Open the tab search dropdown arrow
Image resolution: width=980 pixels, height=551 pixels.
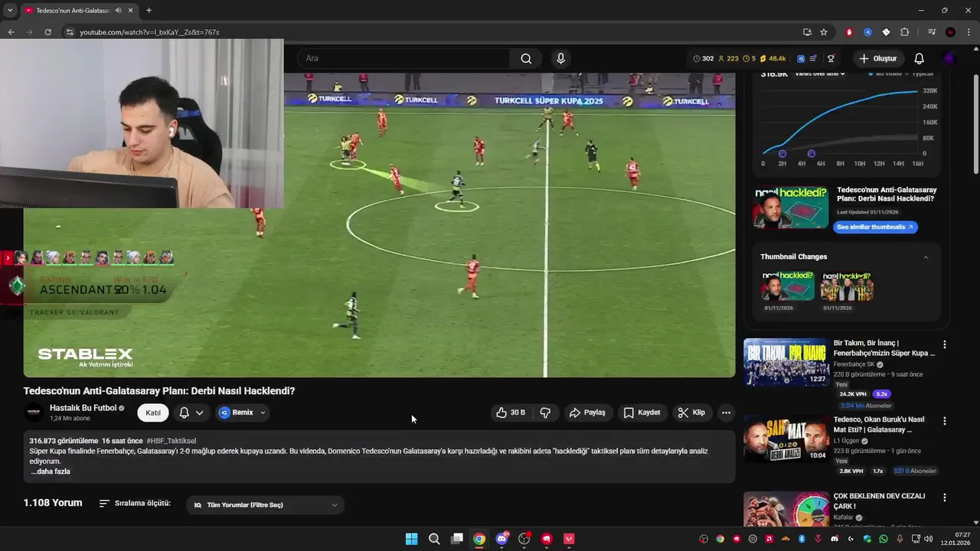[9, 11]
